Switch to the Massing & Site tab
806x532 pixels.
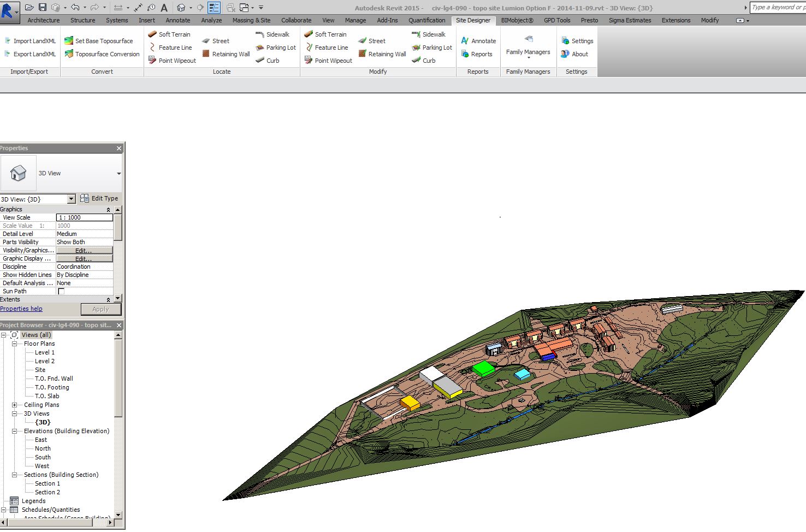coord(251,20)
